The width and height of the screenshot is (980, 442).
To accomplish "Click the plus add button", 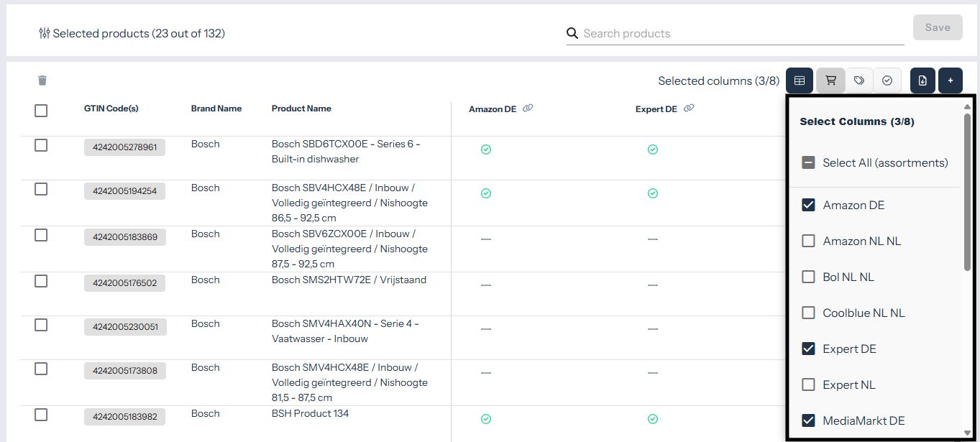I will coord(951,80).
